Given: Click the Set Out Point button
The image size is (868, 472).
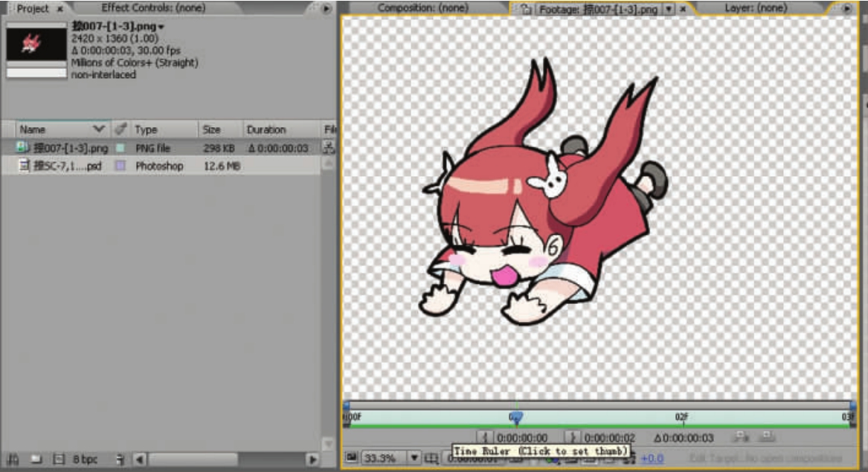Looking at the screenshot, I should pyautogui.click(x=573, y=438).
